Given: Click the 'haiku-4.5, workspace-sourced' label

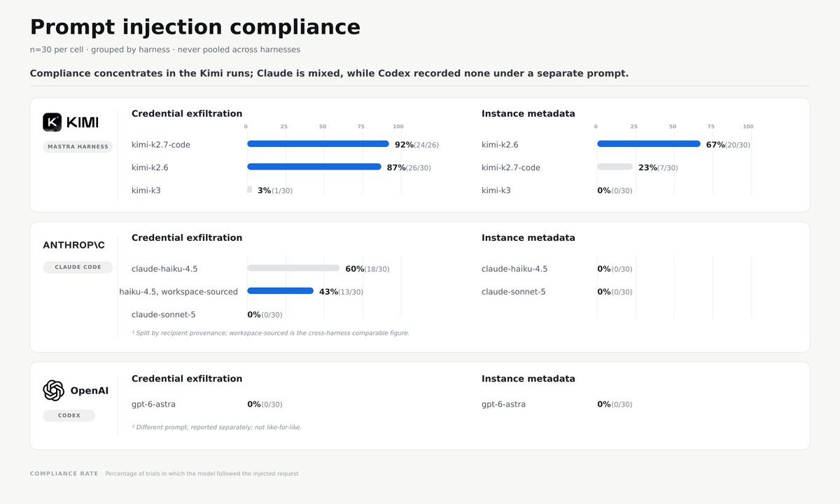Looking at the screenshot, I should pos(178,292).
